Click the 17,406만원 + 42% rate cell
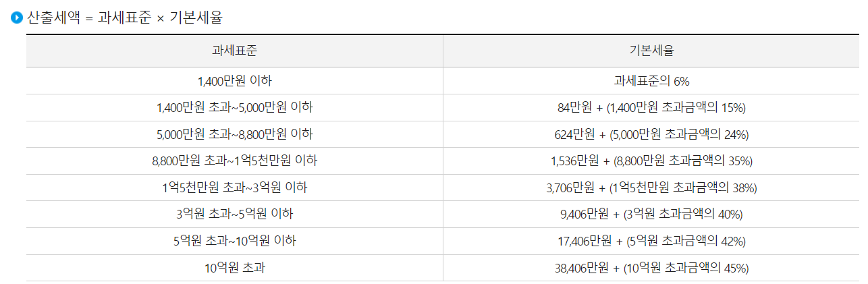This screenshot has height=284, width=868. pyautogui.click(x=651, y=241)
